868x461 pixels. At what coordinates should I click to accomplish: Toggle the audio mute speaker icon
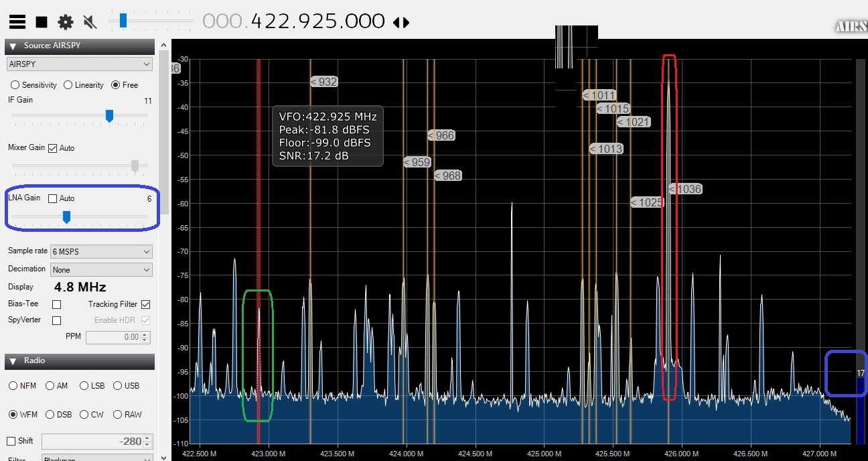click(90, 22)
